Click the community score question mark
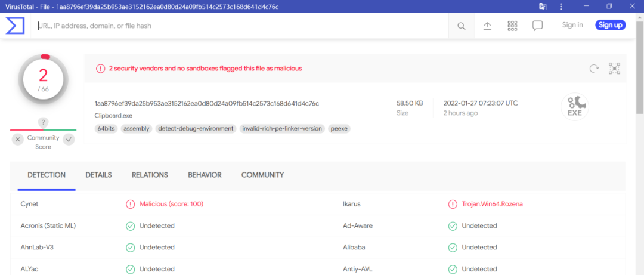644x275 pixels. tap(43, 122)
